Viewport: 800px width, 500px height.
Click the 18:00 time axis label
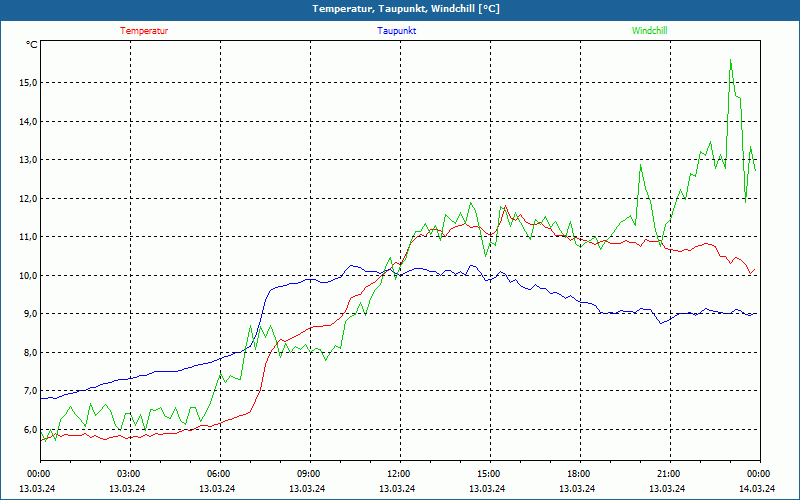tap(580, 474)
